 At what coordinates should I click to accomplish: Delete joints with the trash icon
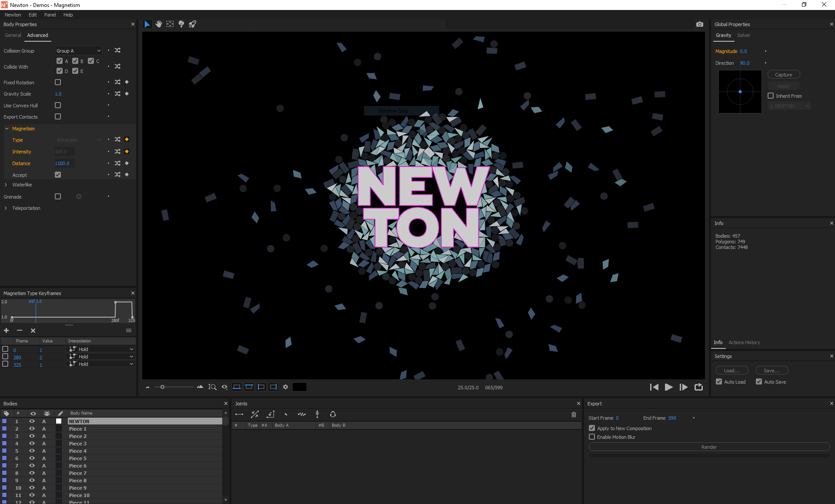tap(574, 414)
